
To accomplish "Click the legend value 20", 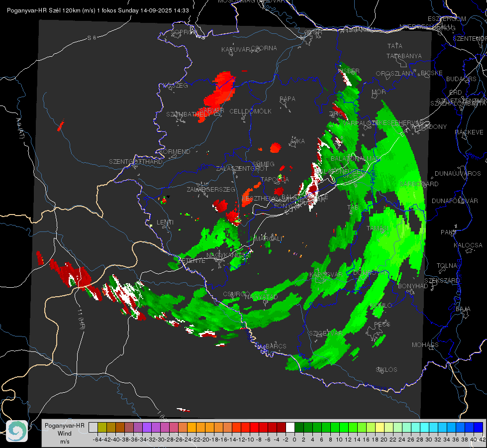I will [x=384, y=440].
